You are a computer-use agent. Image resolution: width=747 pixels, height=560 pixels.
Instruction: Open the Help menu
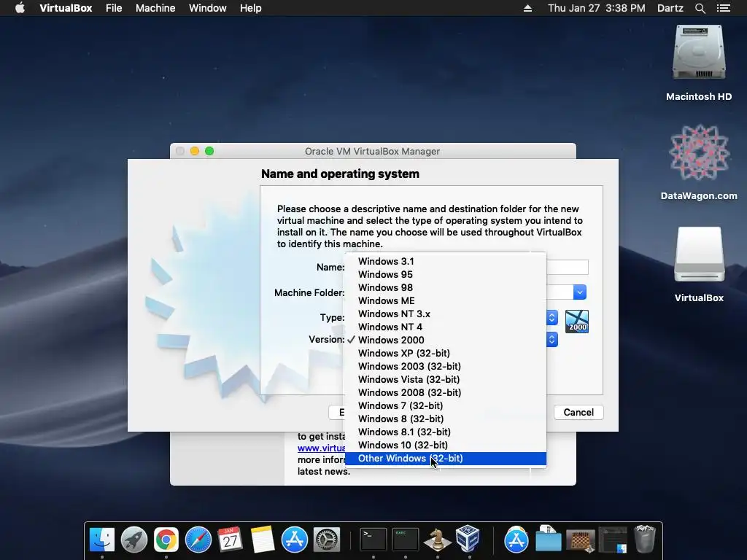[x=251, y=8]
